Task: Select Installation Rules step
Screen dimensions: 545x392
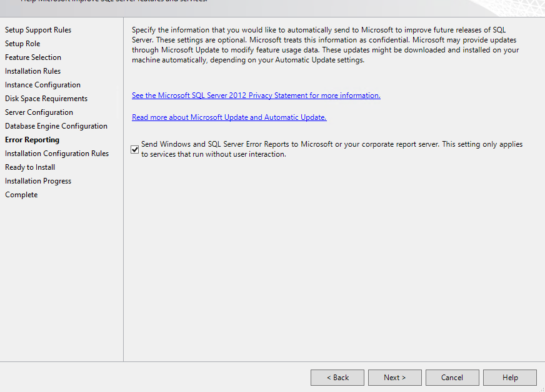Action: point(32,71)
